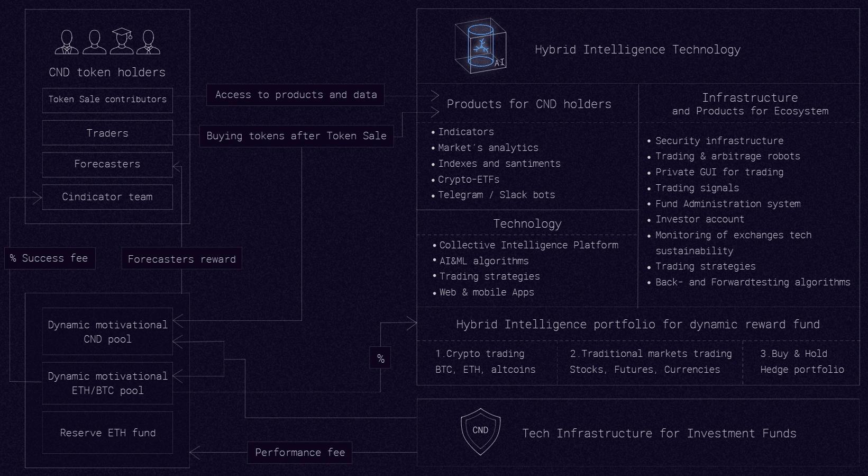Click Monitoring of exchanges tech sustainability bullet
The height and width of the screenshot is (476, 868).
point(729,243)
